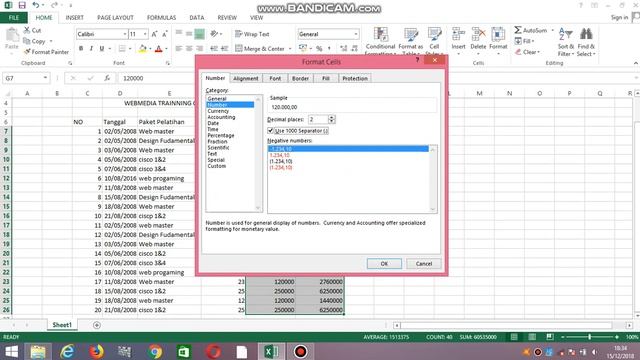Expand Font group dialog launcher
This screenshot has width=640, height=360.
coord(168,63)
